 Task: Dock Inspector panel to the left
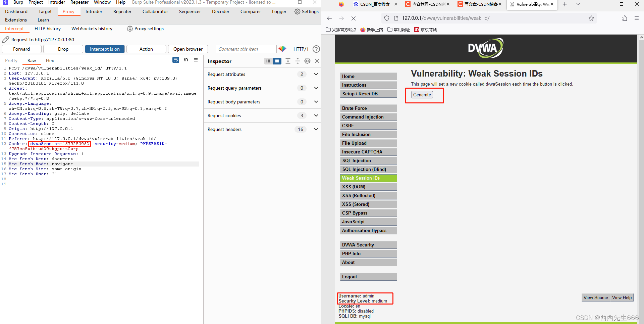268,61
